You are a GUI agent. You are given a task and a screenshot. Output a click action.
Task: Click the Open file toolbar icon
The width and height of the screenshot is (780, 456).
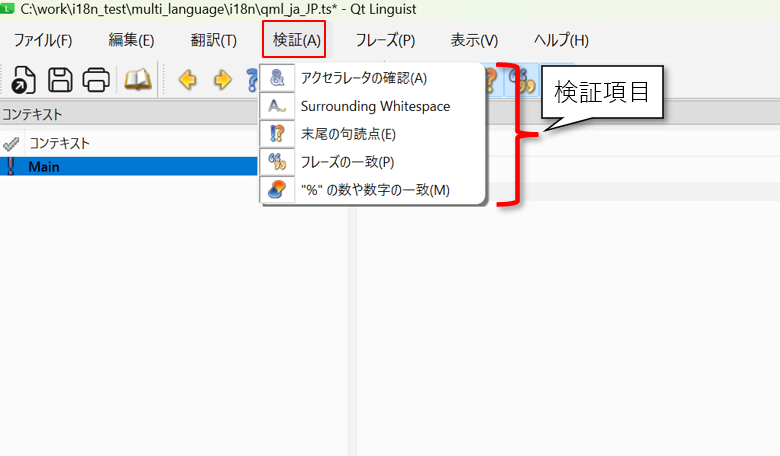pyautogui.click(x=24, y=80)
